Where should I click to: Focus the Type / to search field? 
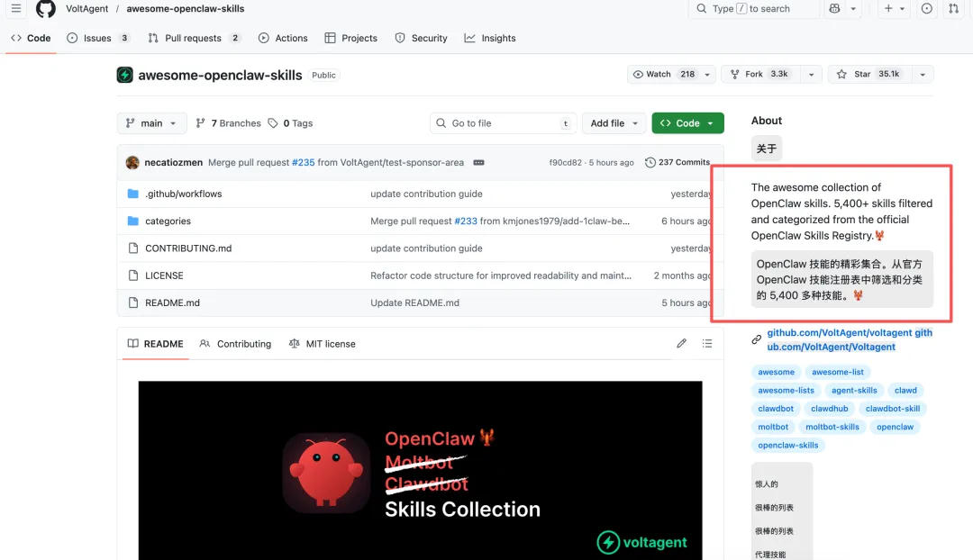753,9
